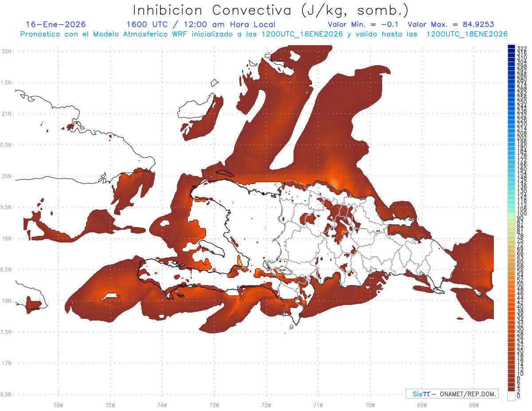
Task: Click the '19N' latitude label
Action: click(x=7, y=238)
